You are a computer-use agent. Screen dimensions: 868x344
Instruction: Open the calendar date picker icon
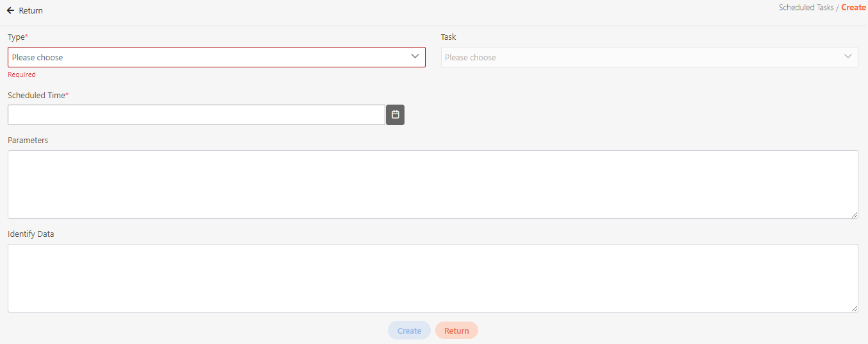pyautogui.click(x=395, y=115)
